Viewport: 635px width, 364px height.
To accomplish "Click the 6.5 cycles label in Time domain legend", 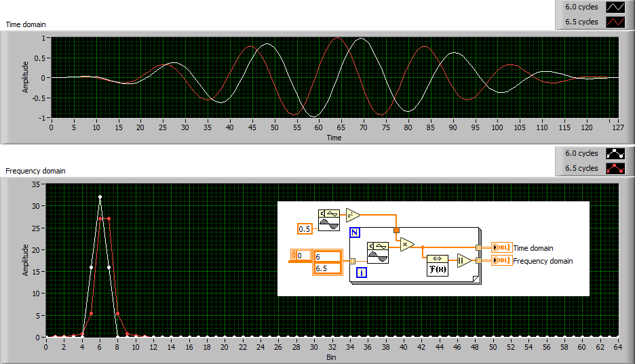I will click(x=581, y=22).
